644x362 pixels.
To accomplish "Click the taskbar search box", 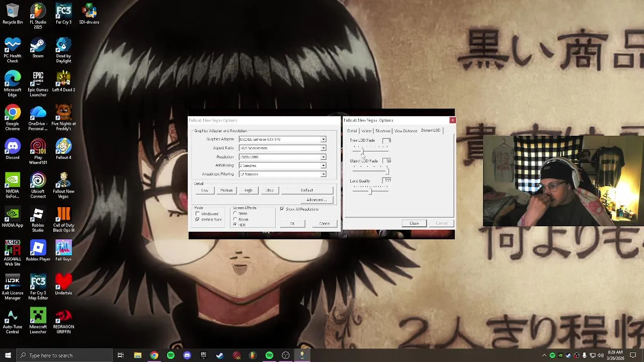I will coord(64,355).
